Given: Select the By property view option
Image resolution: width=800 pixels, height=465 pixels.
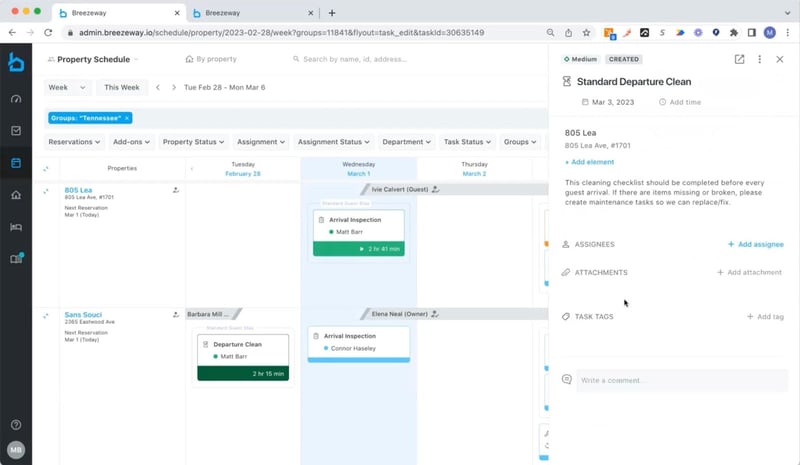Looking at the screenshot, I should point(211,59).
